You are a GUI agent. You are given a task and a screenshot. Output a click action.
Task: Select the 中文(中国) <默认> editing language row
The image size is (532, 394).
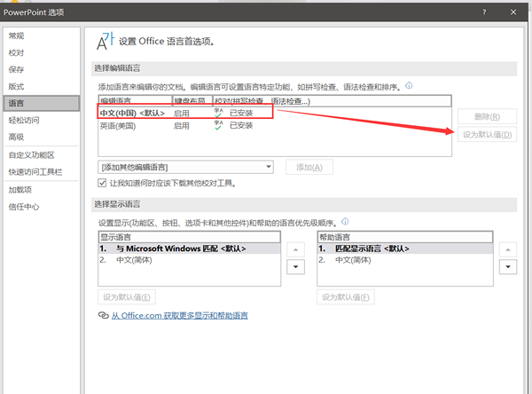click(x=275, y=113)
